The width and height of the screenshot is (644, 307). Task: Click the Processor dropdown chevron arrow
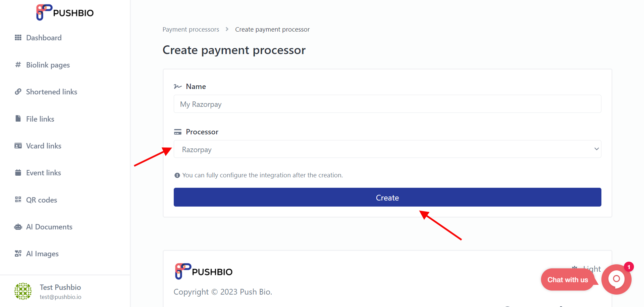pyautogui.click(x=596, y=149)
